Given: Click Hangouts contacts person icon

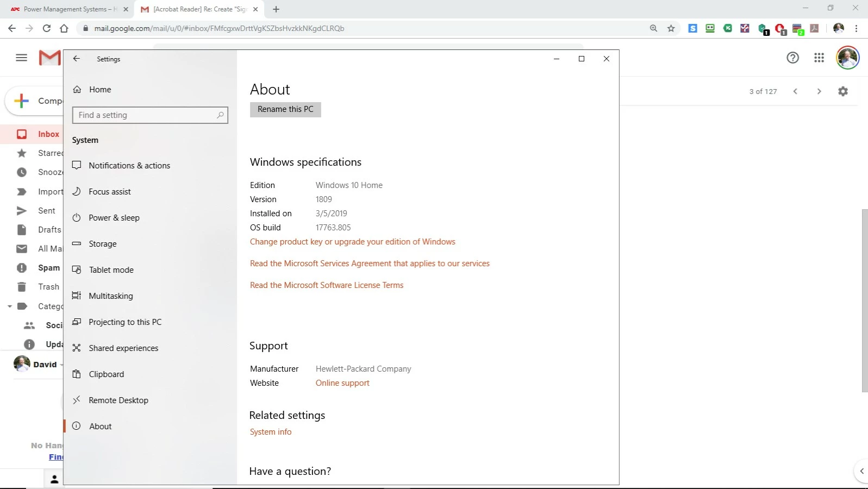Looking at the screenshot, I should tap(54, 479).
